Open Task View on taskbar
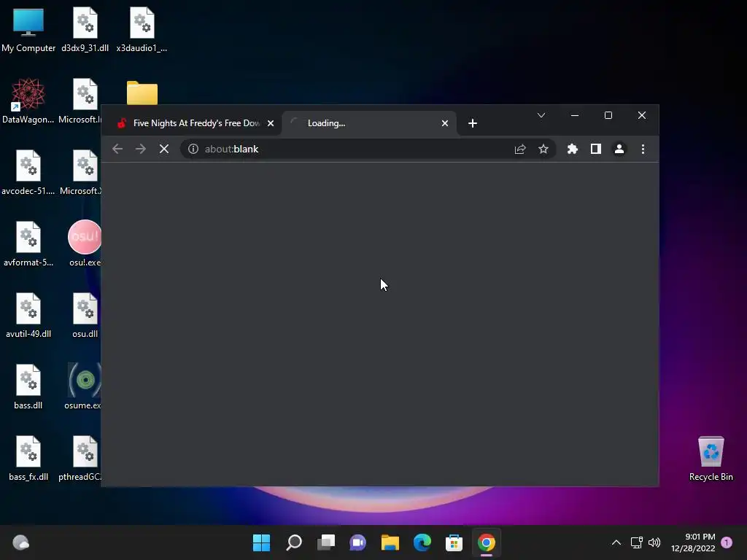The image size is (747, 560). tap(326, 542)
